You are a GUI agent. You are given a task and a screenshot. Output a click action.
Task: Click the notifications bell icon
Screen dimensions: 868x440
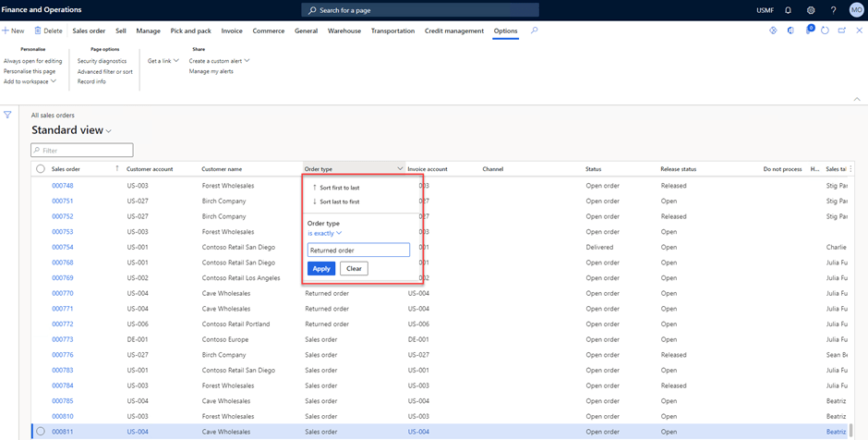coord(788,10)
